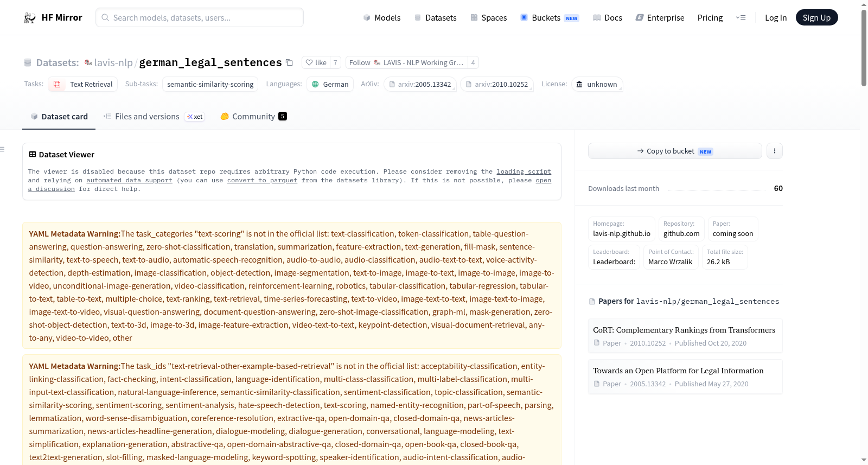
Task: Open the lavis-nlp organization link
Action: click(113, 62)
